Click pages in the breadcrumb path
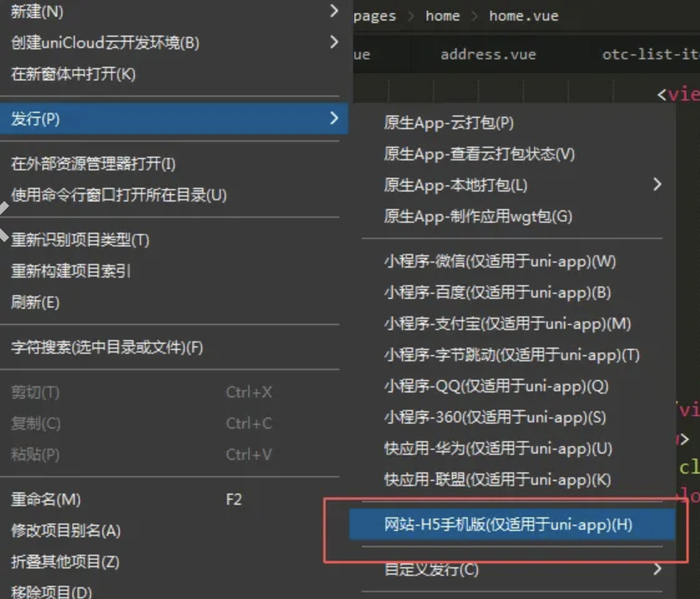Image resolution: width=700 pixels, height=599 pixels. 374,16
